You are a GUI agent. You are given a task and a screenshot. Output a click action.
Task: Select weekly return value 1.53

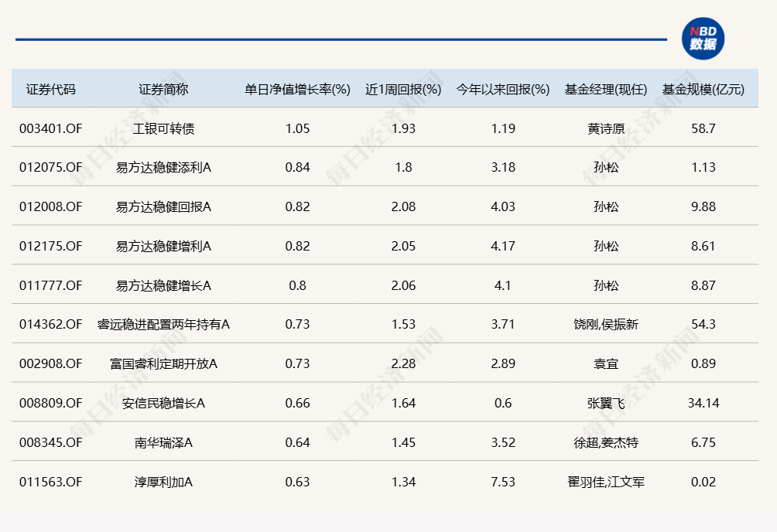pos(403,325)
